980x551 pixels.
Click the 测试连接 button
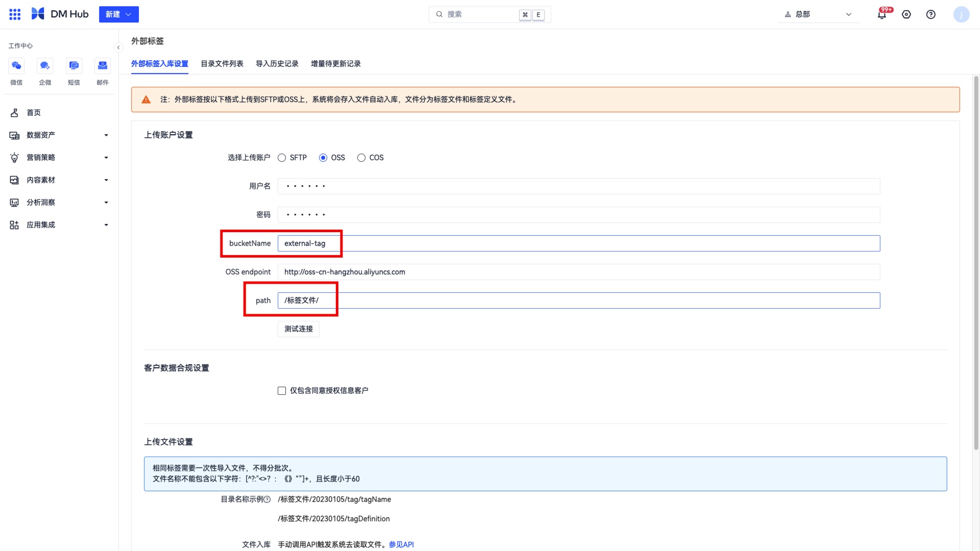[x=299, y=329]
